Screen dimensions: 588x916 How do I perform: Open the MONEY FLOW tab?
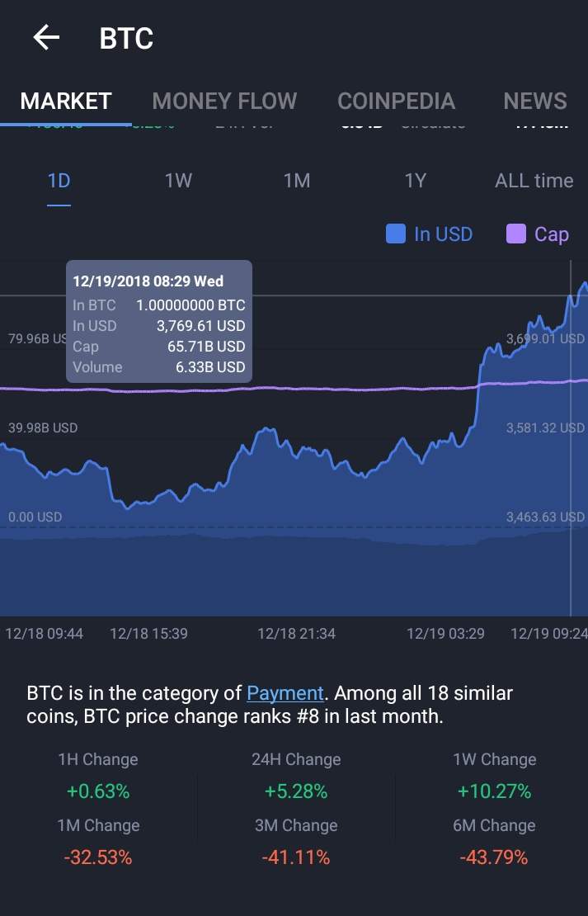click(224, 102)
